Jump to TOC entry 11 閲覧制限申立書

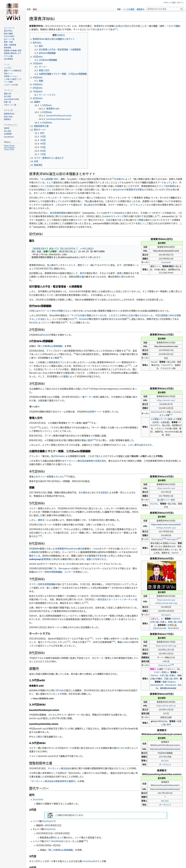(40, 126)
